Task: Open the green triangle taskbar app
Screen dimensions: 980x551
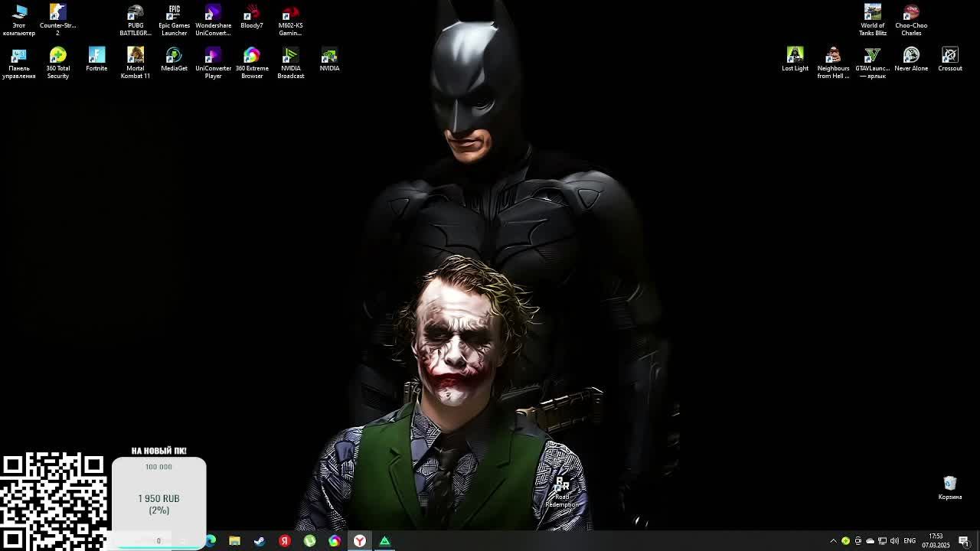Action: pos(384,541)
